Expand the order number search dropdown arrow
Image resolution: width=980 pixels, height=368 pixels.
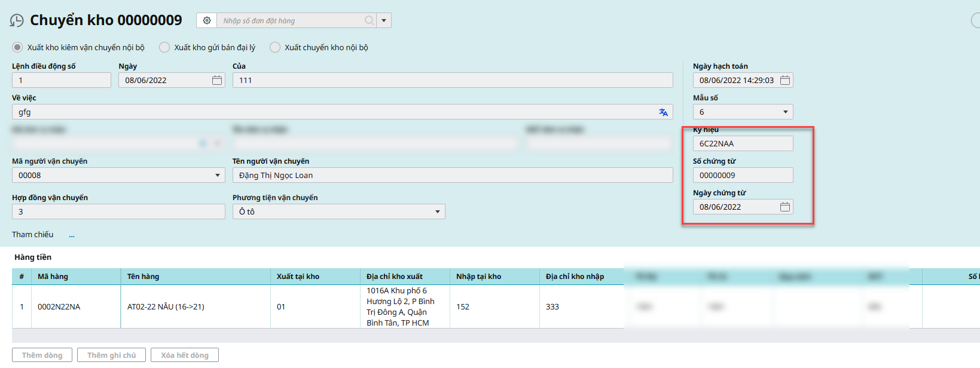384,20
